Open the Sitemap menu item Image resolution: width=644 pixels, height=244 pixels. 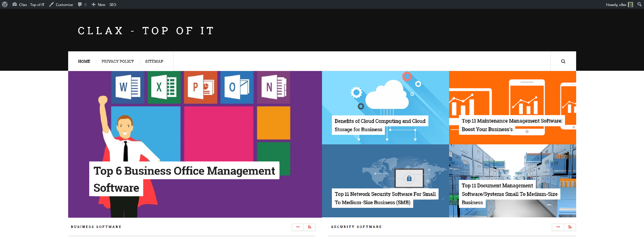pyautogui.click(x=154, y=61)
